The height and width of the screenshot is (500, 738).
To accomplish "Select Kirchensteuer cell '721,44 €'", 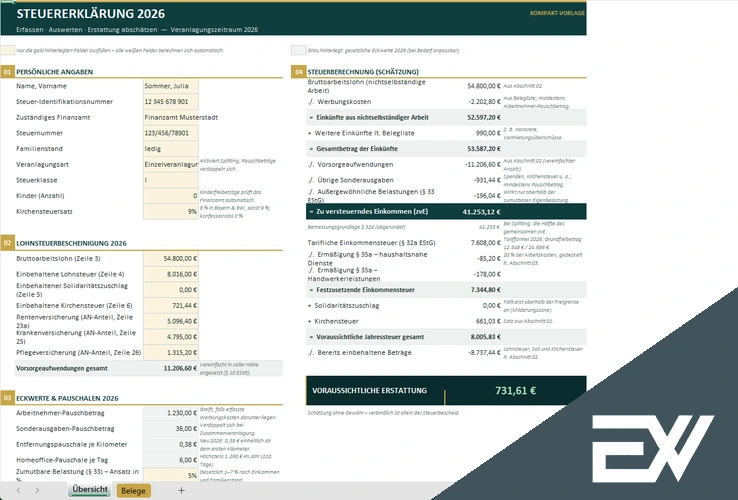I will (x=170, y=306).
